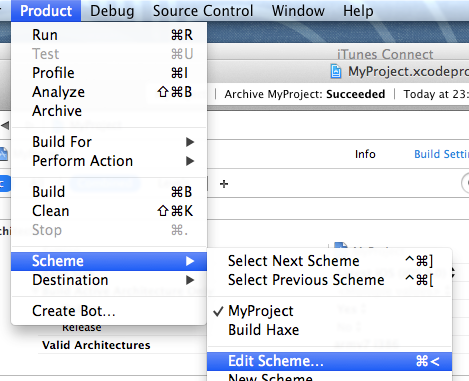The height and width of the screenshot is (381, 469).
Task: Expand the Destination submenu
Action: point(109,280)
